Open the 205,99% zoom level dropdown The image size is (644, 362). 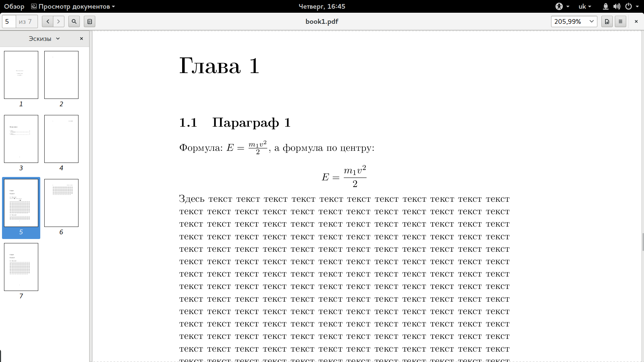coord(574,21)
